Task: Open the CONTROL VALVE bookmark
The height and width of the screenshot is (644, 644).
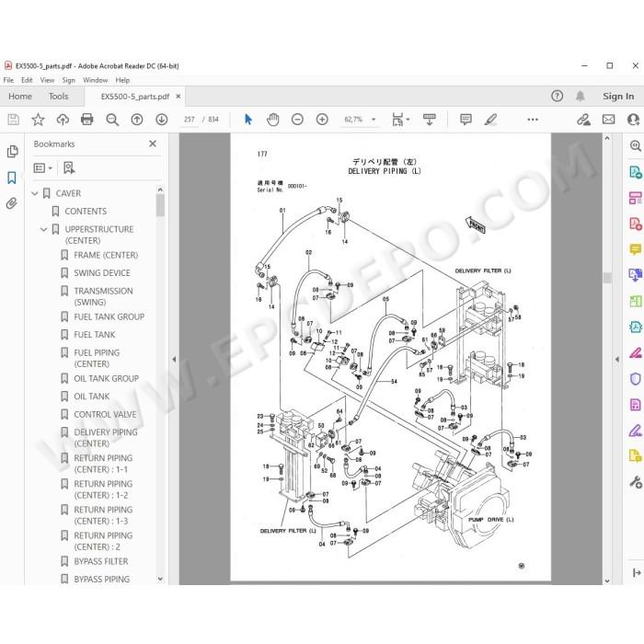Action: pyautogui.click(x=105, y=414)
